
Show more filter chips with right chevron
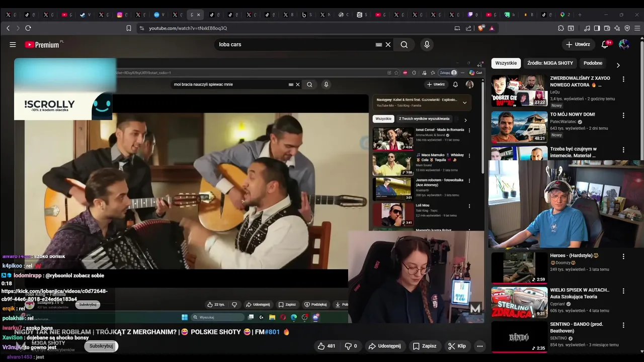[x=618, y=65]
